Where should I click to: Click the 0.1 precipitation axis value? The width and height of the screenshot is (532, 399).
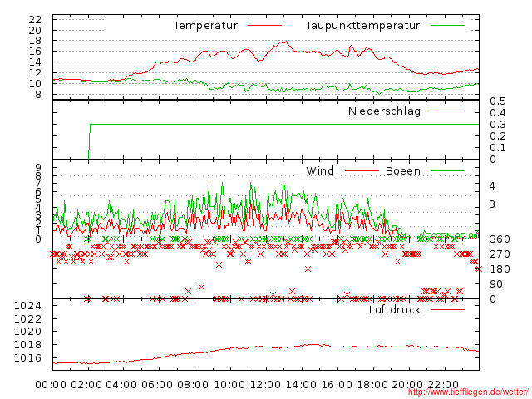[498, 148]
